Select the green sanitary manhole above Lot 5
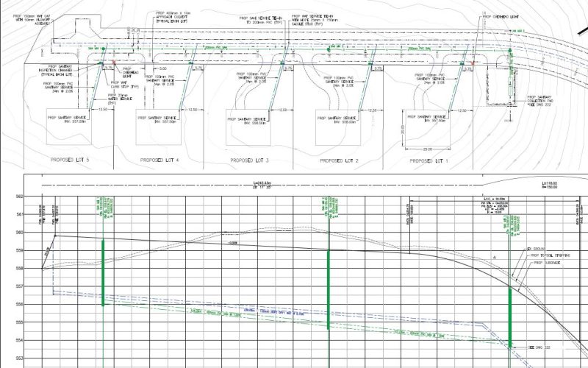 (104, 49)
